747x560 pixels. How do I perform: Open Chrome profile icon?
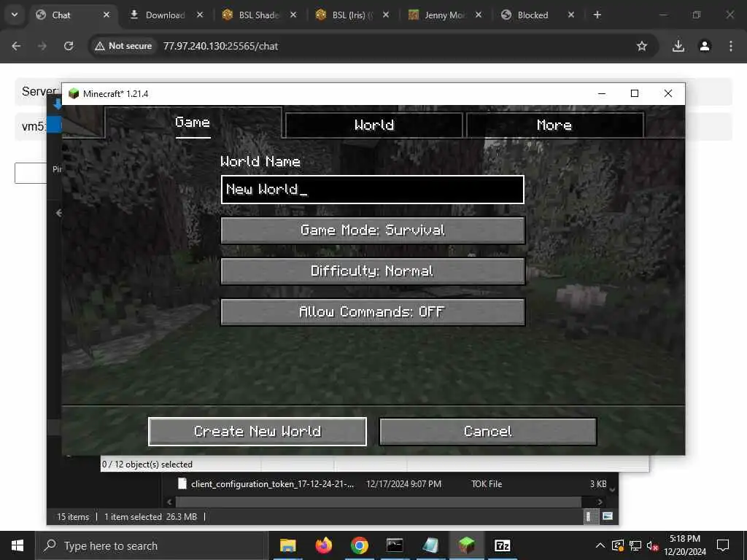[x=705, y=46]
